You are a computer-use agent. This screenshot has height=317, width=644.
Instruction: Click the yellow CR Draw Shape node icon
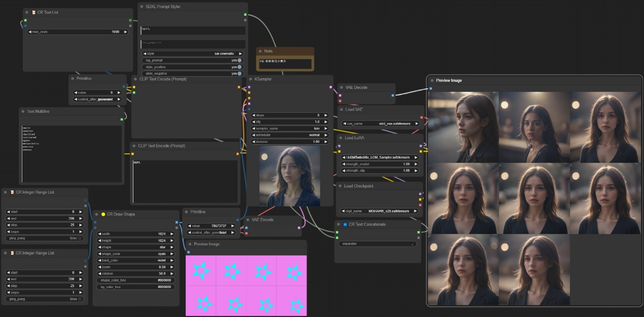(103, 214)
